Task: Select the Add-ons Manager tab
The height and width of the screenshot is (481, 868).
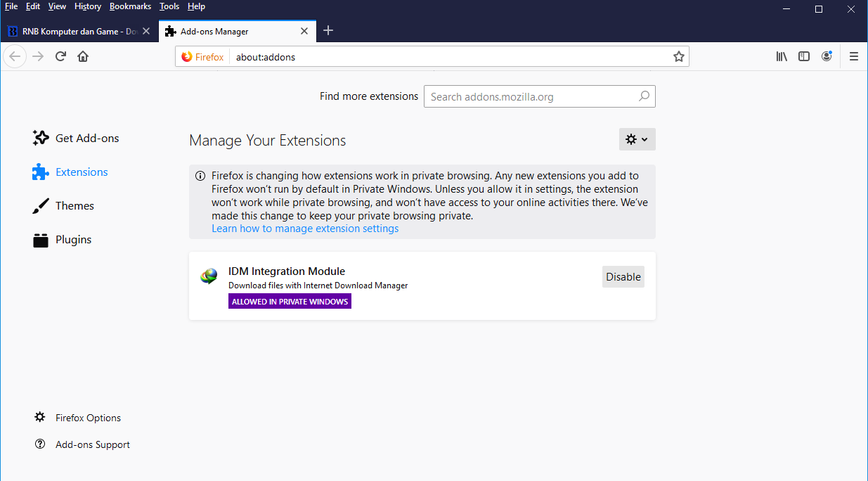Action: [238, 31]
